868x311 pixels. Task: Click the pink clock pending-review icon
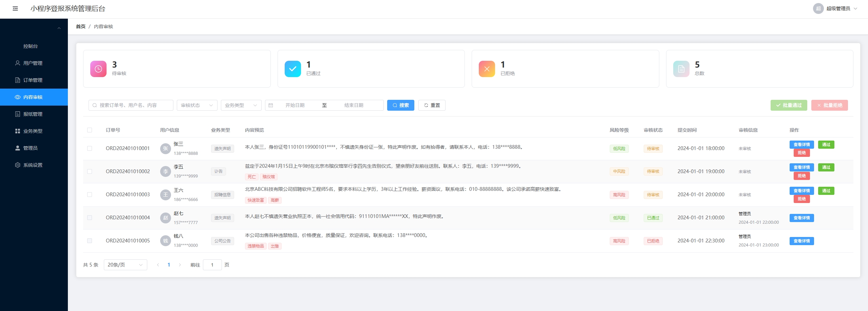pos(98,69)
